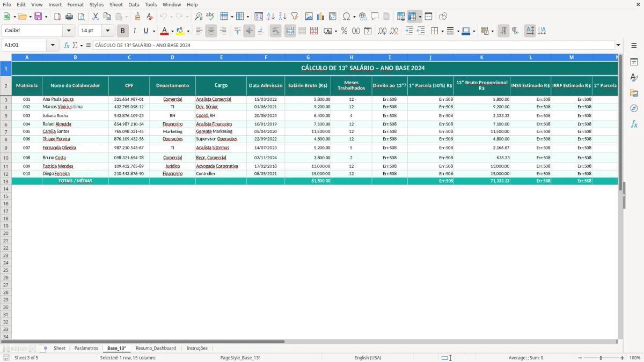Click the zoom slider in status bar
Image resolution: width=644 pixels, height=362 pixels.
pos(601,358)
